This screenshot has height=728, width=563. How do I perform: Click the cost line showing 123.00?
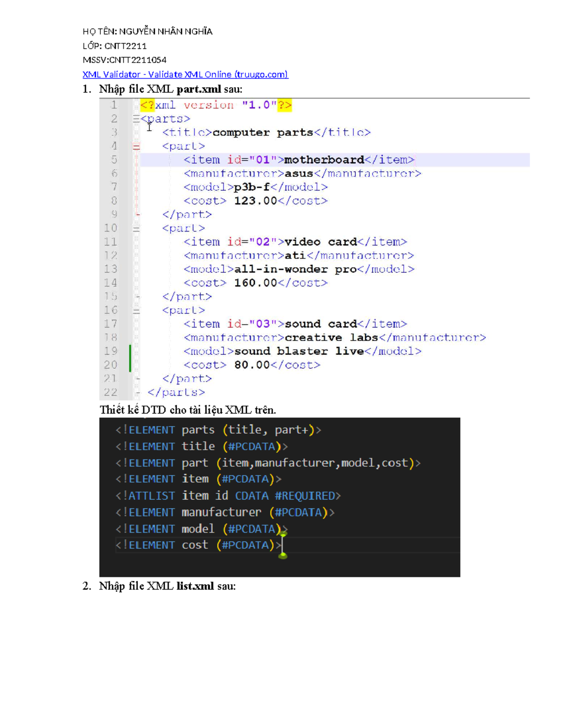256,201
